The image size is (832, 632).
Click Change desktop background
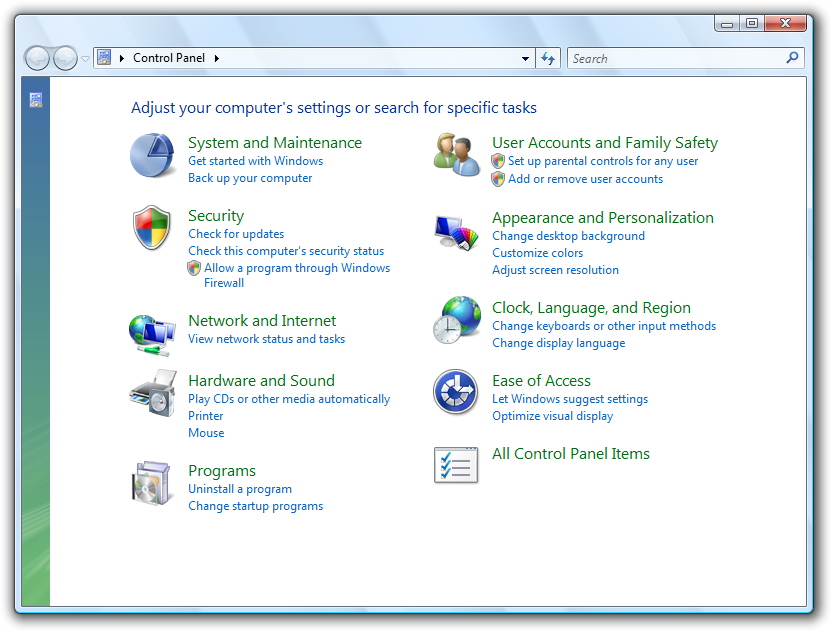pos(568,236)
